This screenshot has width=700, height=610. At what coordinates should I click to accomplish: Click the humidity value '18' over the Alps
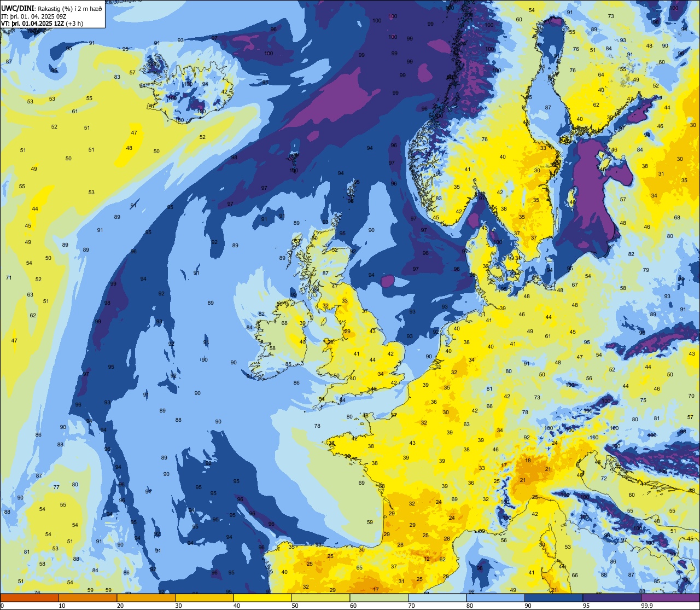click(528, 461)
